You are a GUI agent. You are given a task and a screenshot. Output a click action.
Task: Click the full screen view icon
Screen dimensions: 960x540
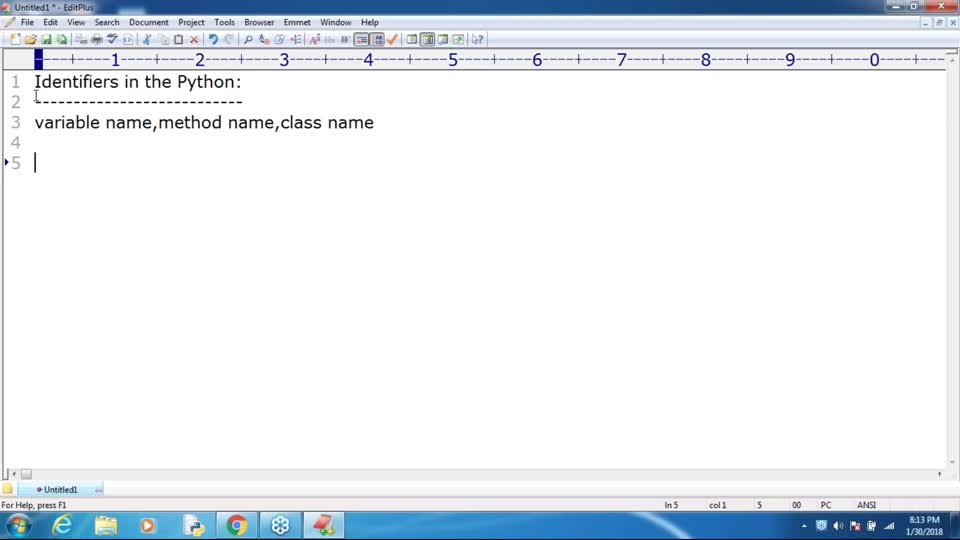[458, 40]
